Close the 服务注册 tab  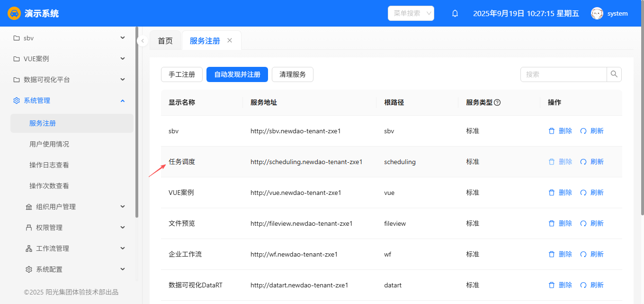(x=230, y=41)
